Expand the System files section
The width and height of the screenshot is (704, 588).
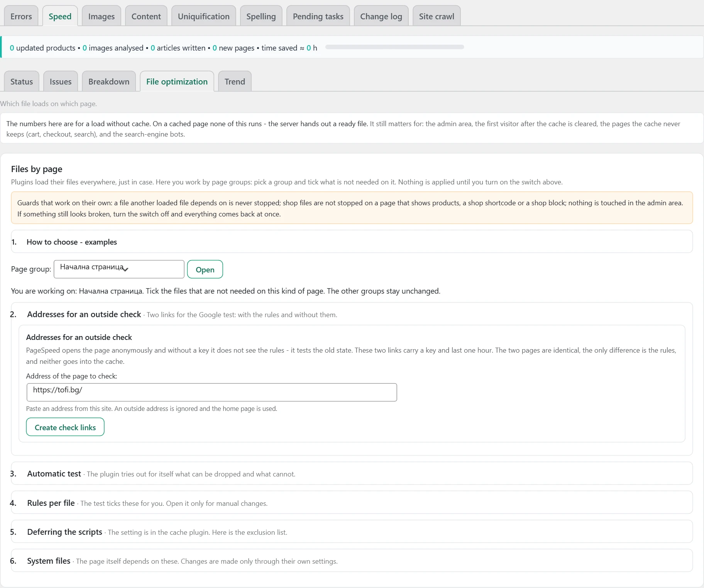click(352, 561)
